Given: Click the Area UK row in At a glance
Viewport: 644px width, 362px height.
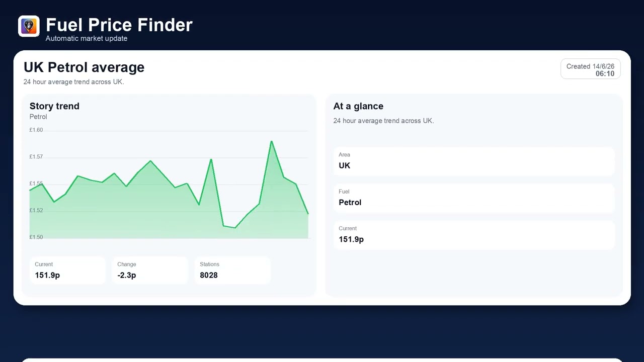Looking at the screenshot, I should coord(474,161).
